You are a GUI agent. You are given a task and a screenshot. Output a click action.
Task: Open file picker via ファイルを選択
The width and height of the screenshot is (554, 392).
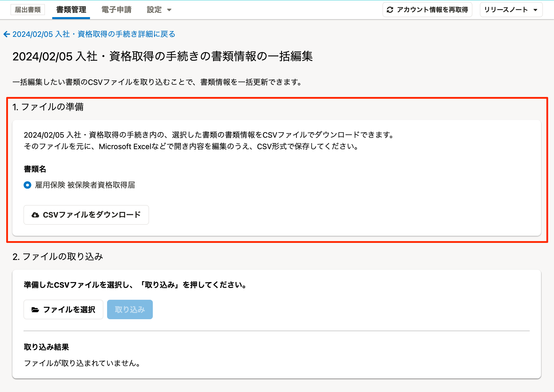tap(63, 309)
